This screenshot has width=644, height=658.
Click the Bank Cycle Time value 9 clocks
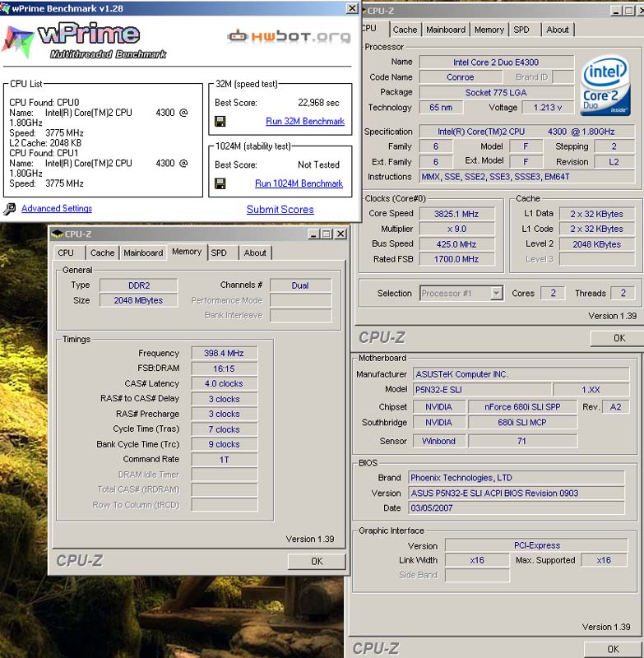tap(224, 444)
